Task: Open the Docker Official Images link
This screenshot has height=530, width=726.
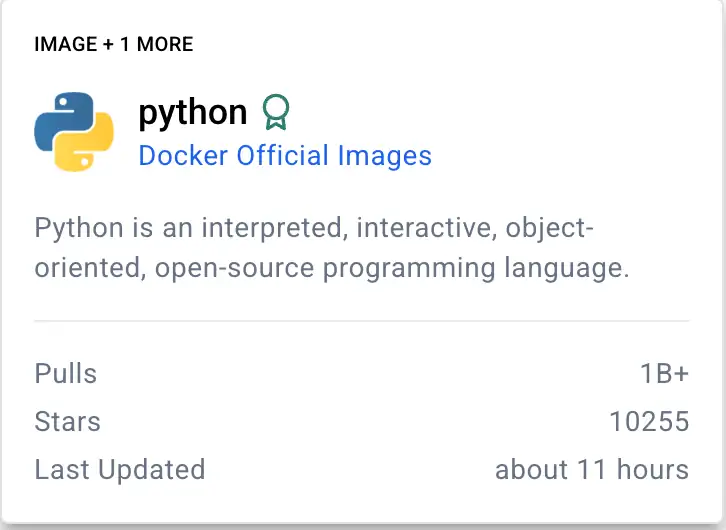Action: pyautogui.click(x=285, y=155)
